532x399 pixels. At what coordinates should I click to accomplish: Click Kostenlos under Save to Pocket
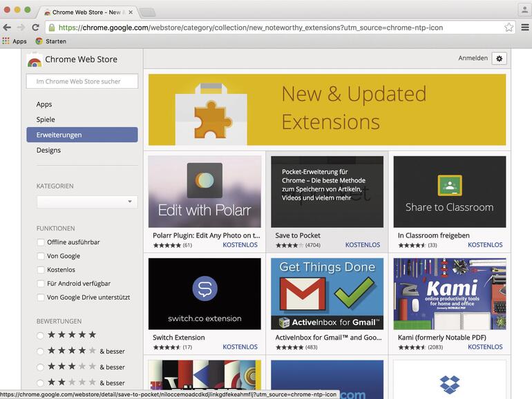(362, 245)
